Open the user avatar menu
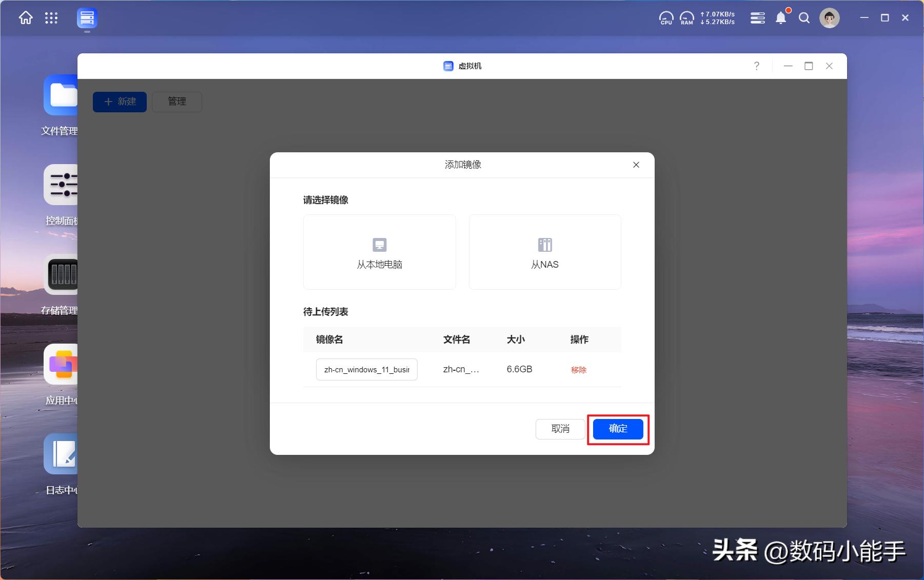 click(830, 18)
